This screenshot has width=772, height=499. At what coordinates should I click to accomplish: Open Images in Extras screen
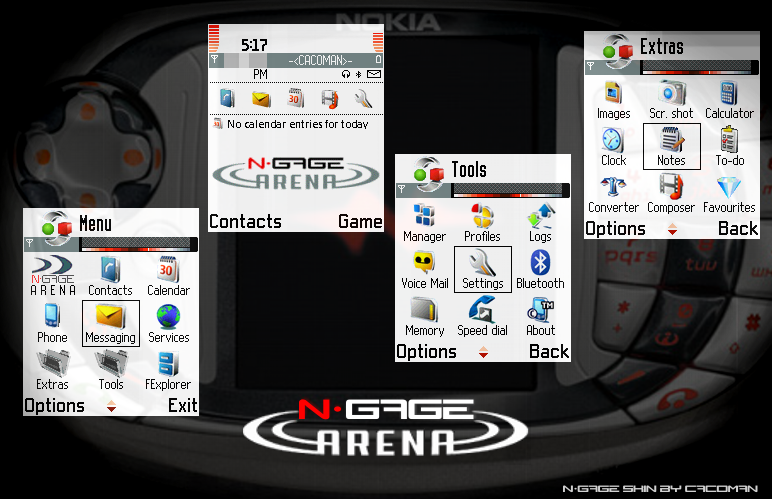613,100
